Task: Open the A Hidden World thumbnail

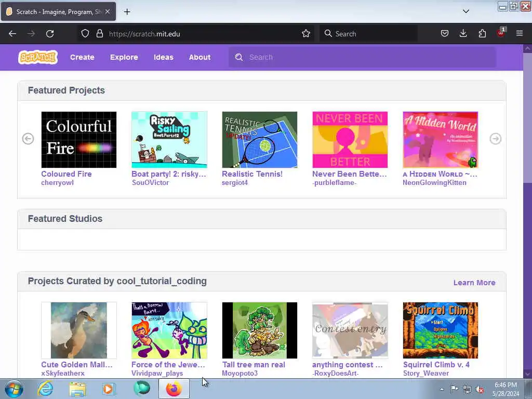Action: click(x=441, y=140)
